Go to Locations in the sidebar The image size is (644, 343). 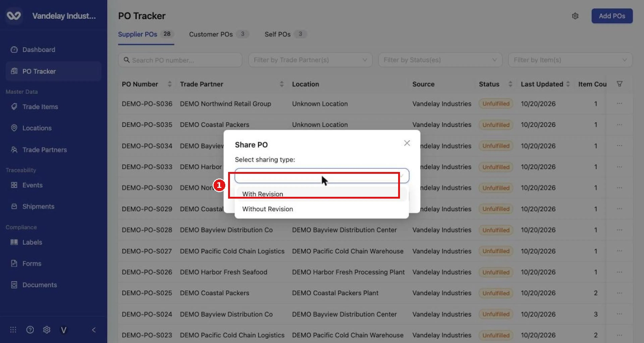coord(37,128)
